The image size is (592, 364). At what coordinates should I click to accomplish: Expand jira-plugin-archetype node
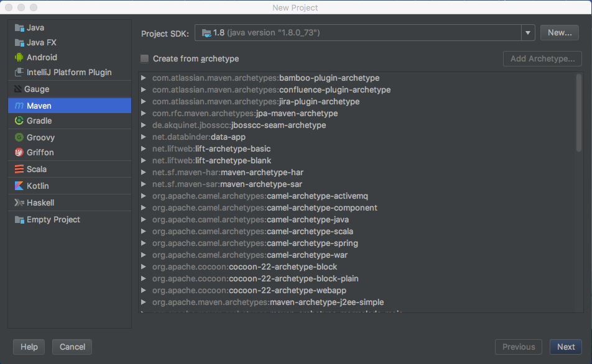(144, 101)
